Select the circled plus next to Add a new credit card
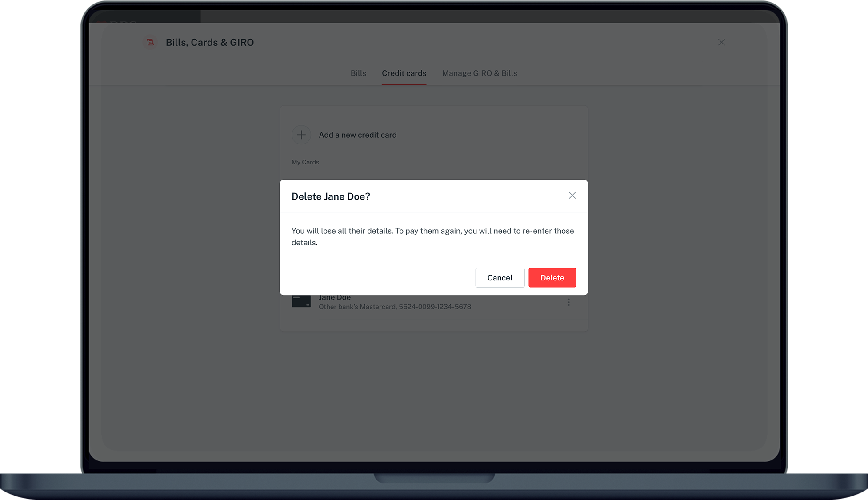868x500 pixels. (x=301, y=135)
